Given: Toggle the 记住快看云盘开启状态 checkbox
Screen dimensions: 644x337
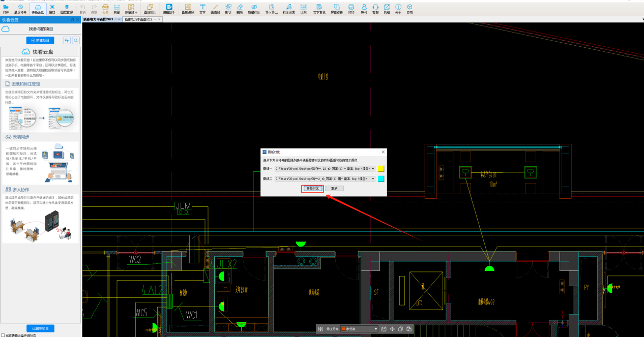Looking at the screenshot, I should [x=3, y=335].
